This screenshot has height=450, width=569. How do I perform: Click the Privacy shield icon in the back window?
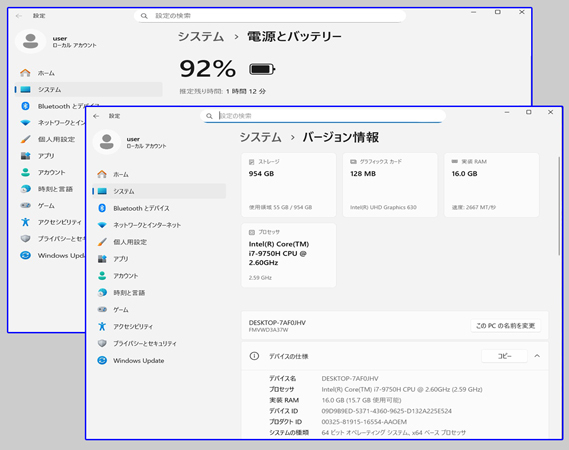coord(25,238)
